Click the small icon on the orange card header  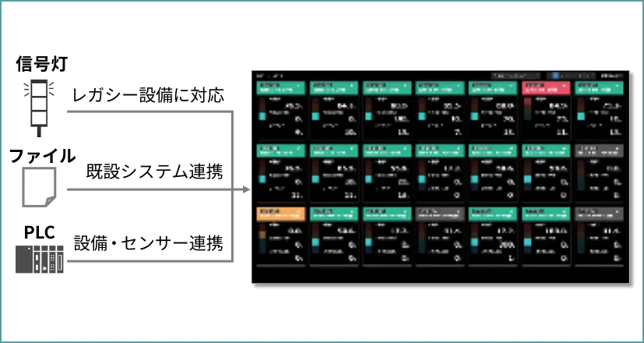[299, 210]
